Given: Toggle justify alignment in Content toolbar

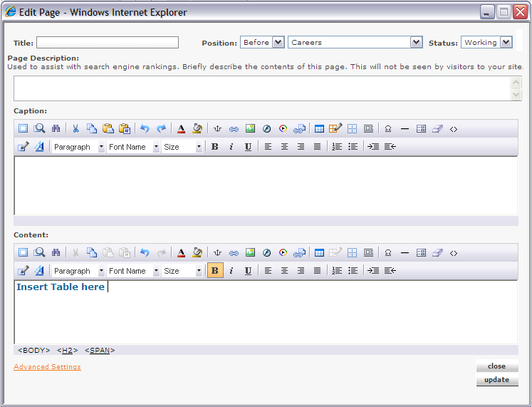Looking at the screenshot, I should (x=317, y=271).
